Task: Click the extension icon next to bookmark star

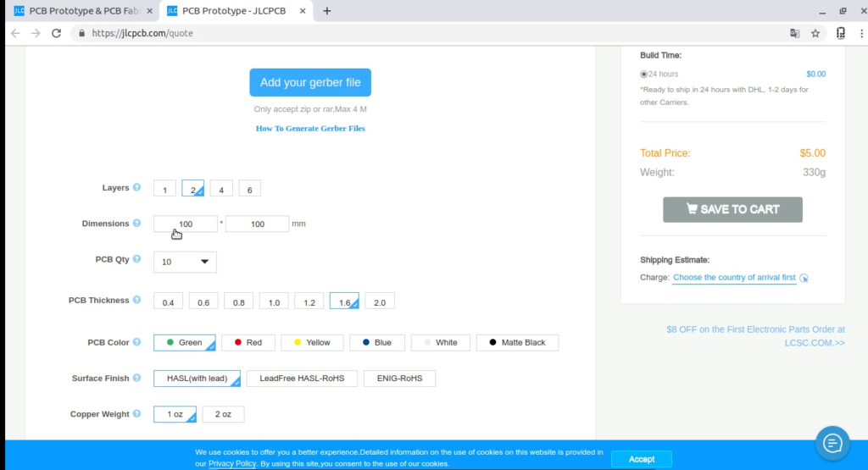Action: [840, 33]
